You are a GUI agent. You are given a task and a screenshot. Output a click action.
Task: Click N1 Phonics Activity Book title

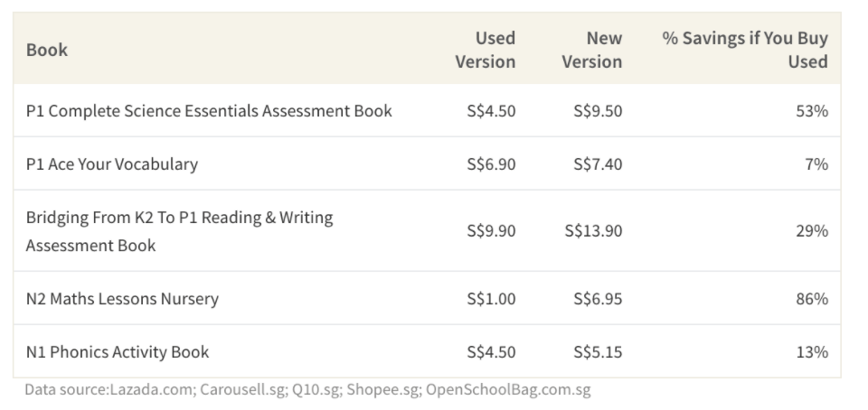click(x=118, y=351)
